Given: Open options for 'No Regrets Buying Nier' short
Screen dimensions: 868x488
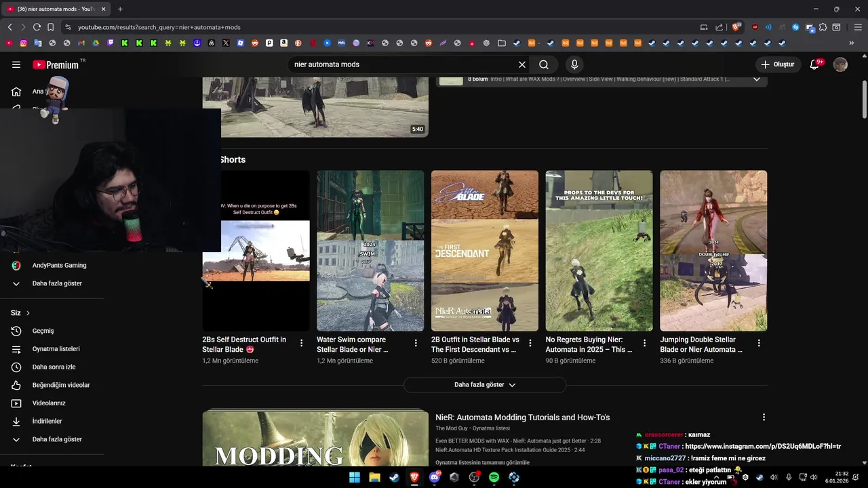Looking at the screenshot, I should pos(645,343).
